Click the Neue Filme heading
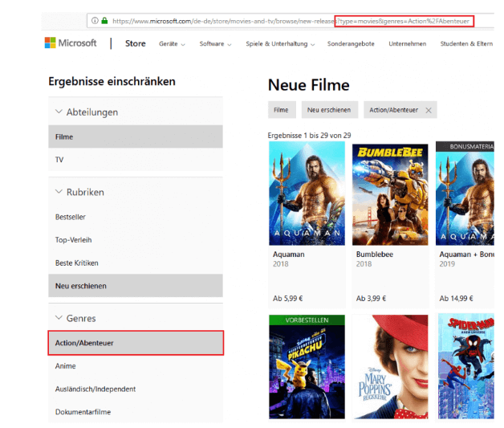The image size is (504, 428). tap(308, 85)
